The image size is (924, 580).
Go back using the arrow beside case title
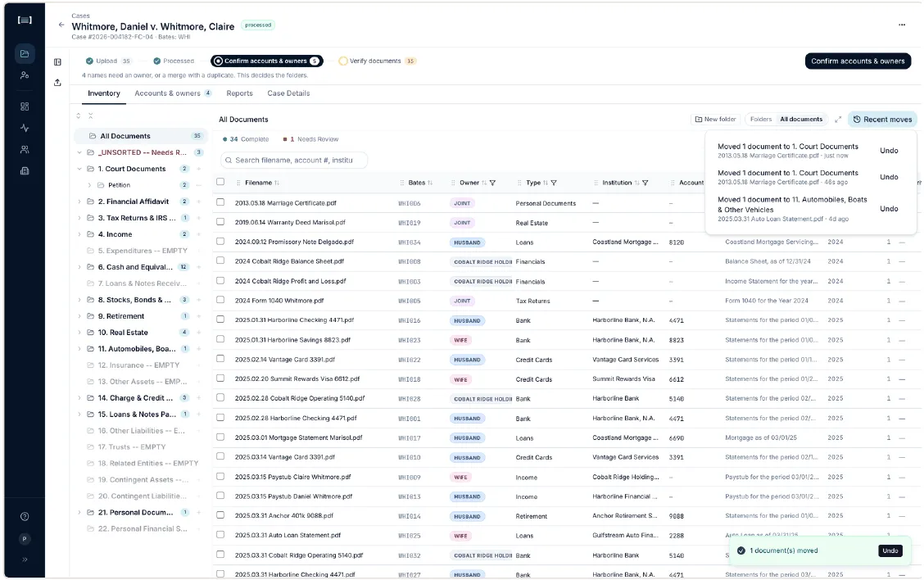(61, 25)
